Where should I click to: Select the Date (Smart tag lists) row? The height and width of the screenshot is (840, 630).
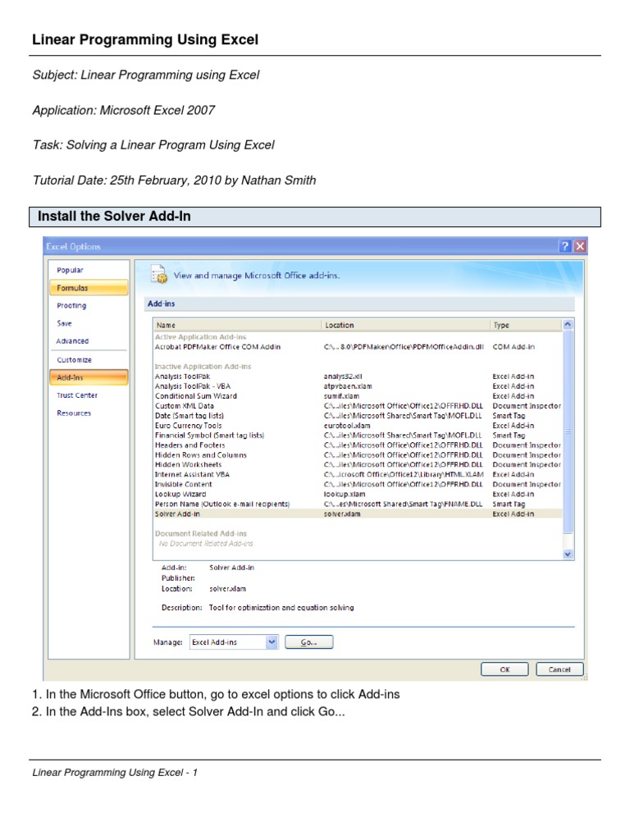tap(358, 416)
